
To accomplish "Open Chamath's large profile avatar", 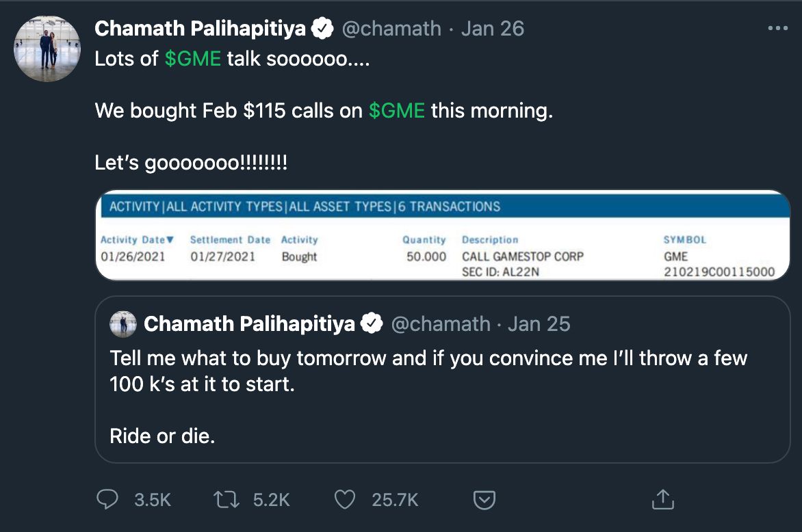I will tap(47, 49).
